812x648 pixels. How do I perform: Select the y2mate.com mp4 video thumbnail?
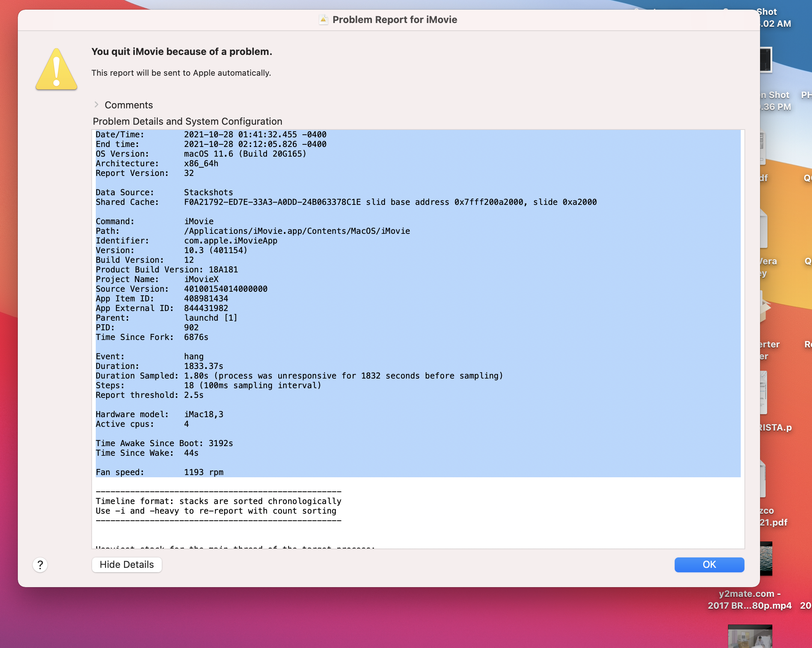(766, 558)
